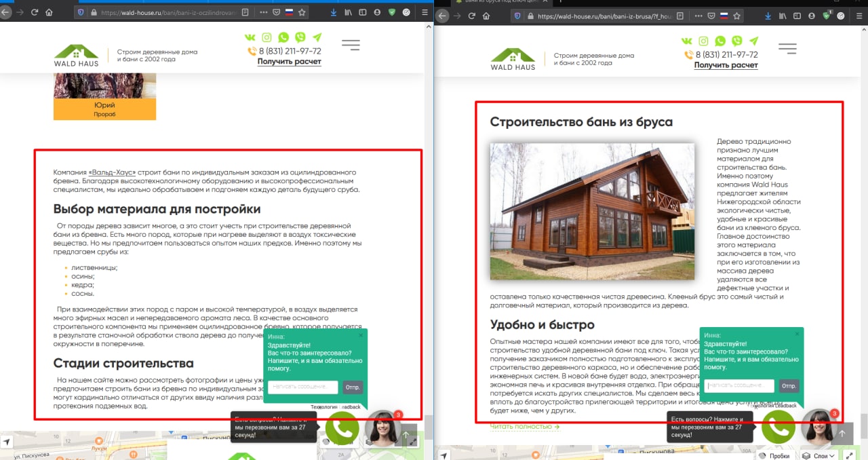The width and height of the screenshot is (868, 460).
Task: Click the Back arrow in the right browser
Action: (x=442, y=16)
